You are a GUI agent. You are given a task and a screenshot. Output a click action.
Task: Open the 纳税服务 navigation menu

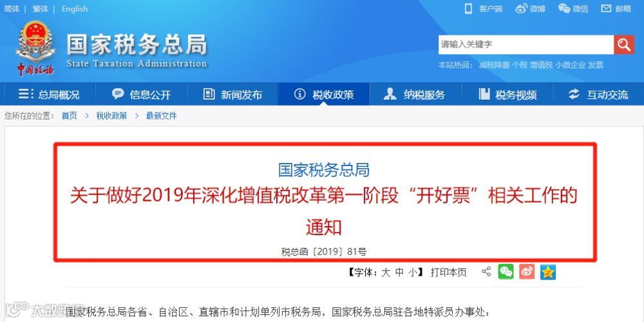pyautogui.click(x=415, y=95)
